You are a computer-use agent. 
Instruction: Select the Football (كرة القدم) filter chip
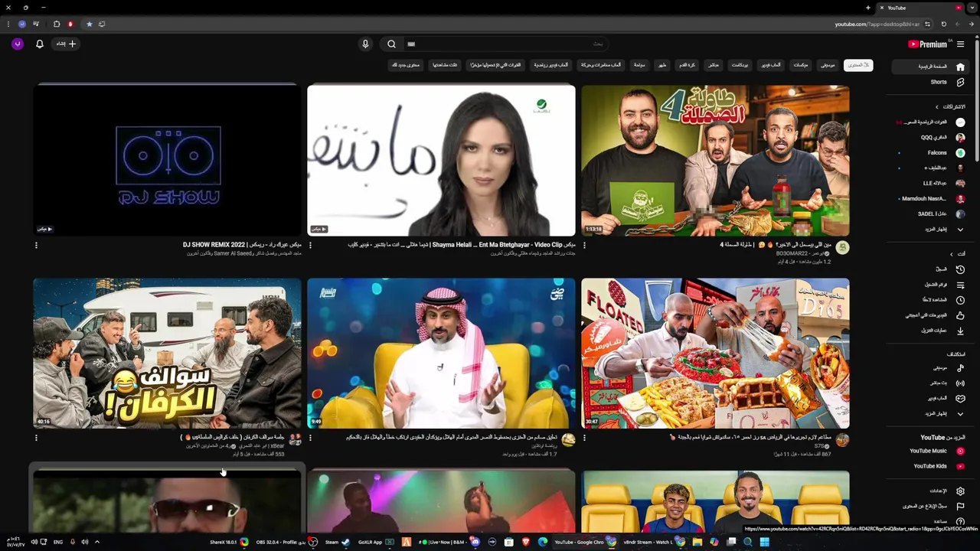[x=687, y=65]
